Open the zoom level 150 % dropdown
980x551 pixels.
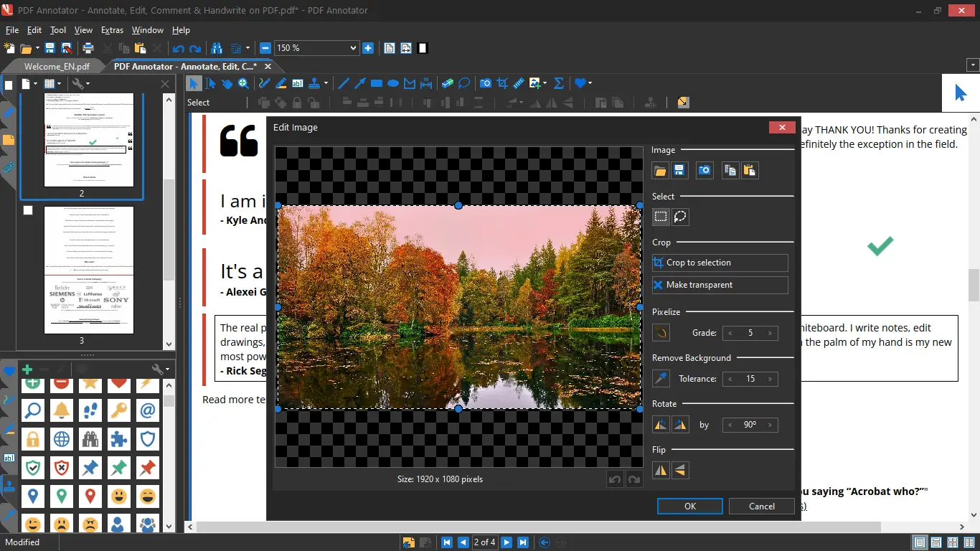352,48
